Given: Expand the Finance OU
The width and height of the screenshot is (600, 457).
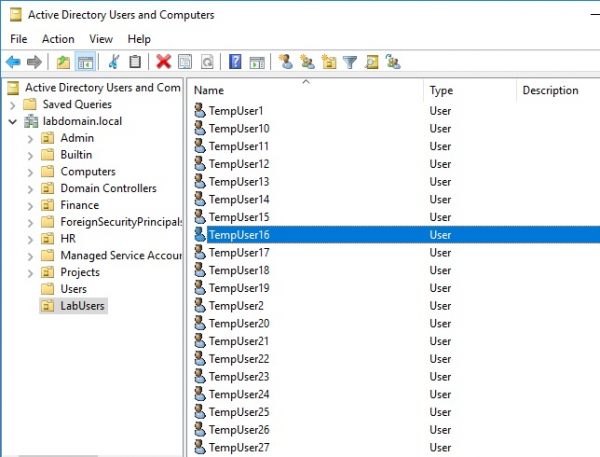Looking at the screenshot, I should [30, 206].
